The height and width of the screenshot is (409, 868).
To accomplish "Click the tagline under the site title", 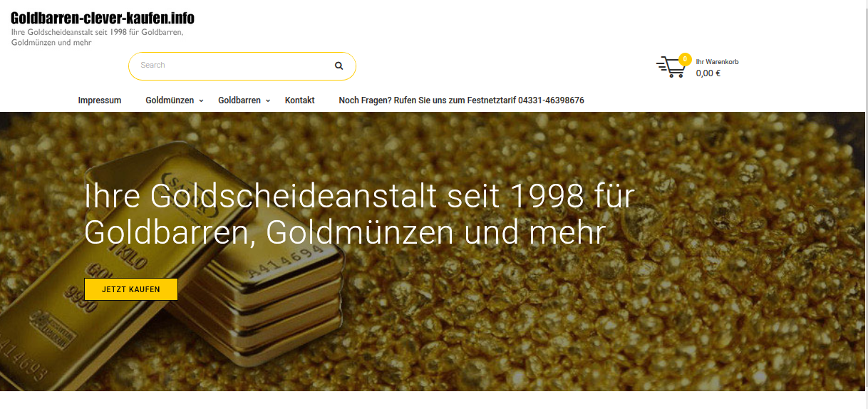I will [x=98, y=38].
